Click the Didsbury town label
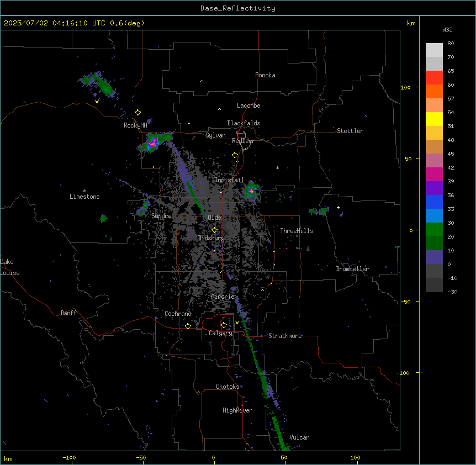 click(x=211, y=238)
